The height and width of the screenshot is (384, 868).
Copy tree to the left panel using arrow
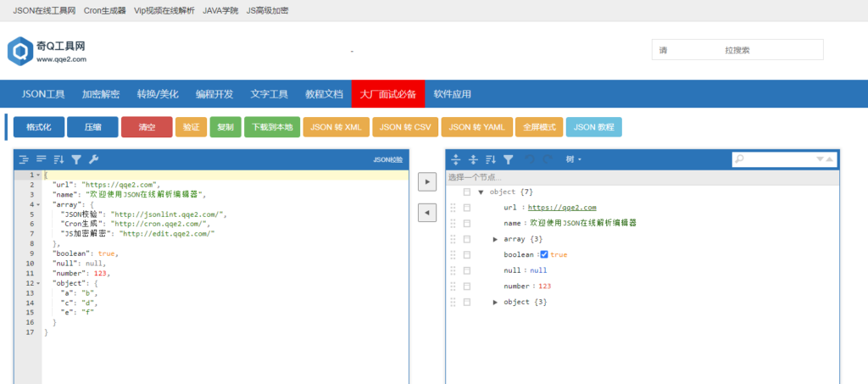pyautogui.click(x=428, y=214)
